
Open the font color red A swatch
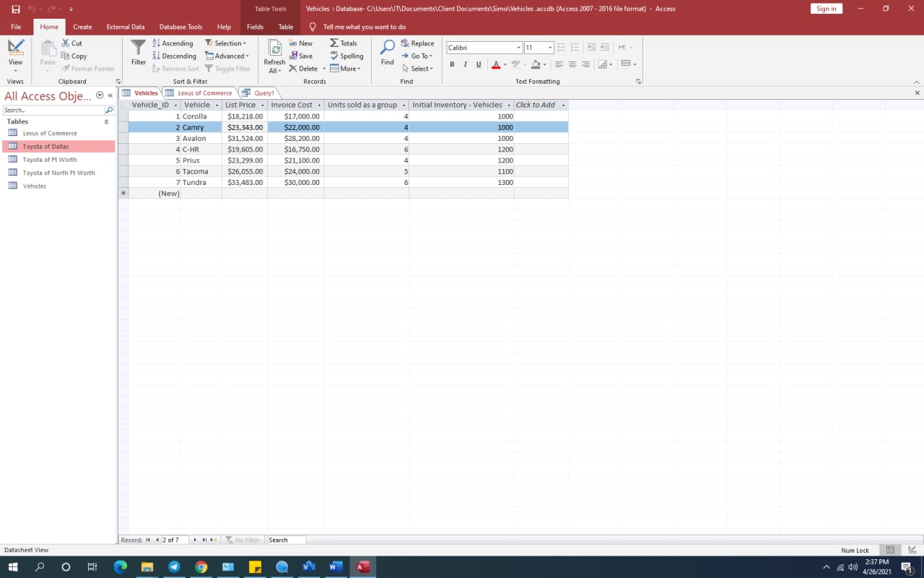coord(495,64)
